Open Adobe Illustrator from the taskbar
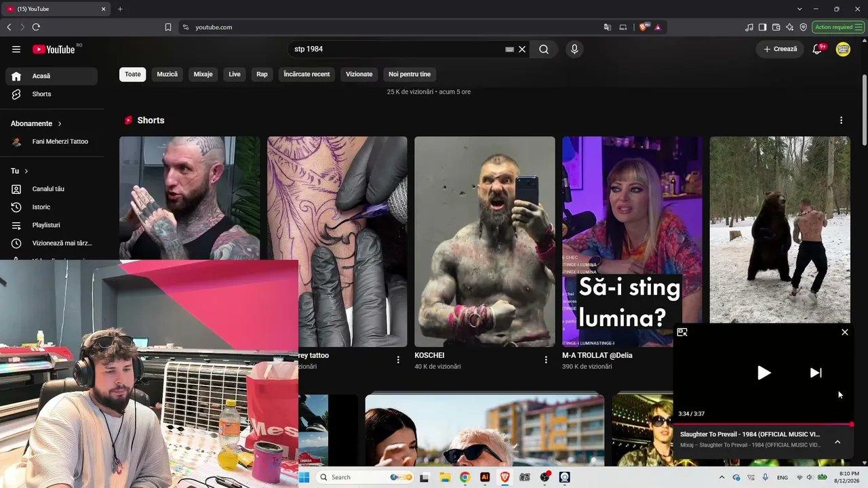Image resolution: width=868 pixels, height=488 pixels. (485, 477)
